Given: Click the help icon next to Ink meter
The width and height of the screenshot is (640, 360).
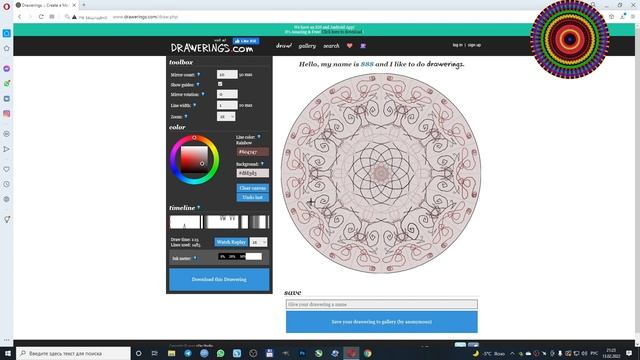Looking at the screenshot, I should point(195,258).
